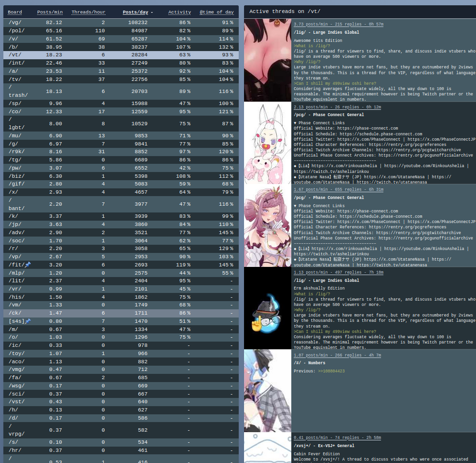Open thread stats link 1.13 posts/min
The height and width of the screenshot is (463, 476).
pos(339,272)
